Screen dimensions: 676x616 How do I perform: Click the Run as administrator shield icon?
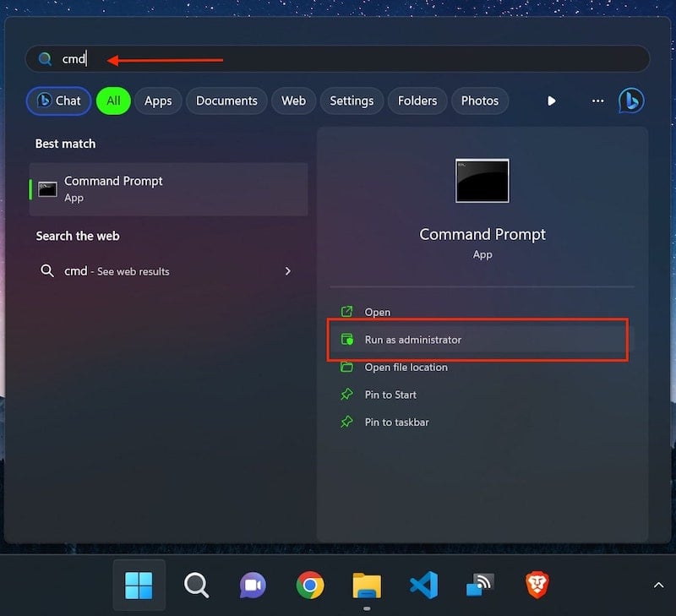pyautogui.click(x=347, y=339)
